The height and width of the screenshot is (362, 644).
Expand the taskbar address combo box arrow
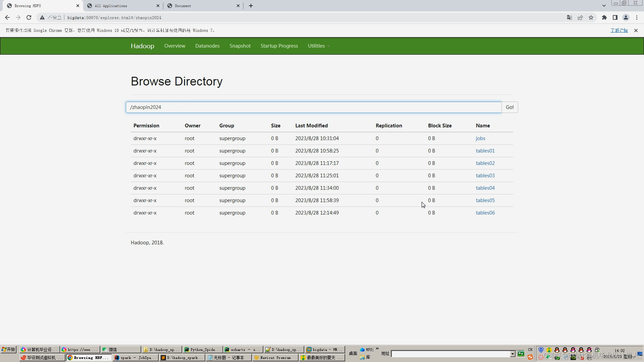(x=513, y=354)
